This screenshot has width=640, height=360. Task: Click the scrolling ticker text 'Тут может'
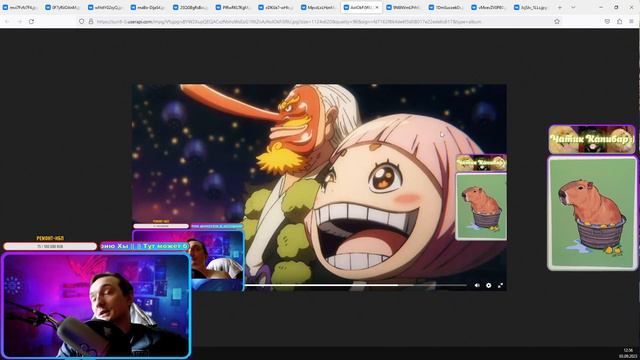[x=144, y=246]
